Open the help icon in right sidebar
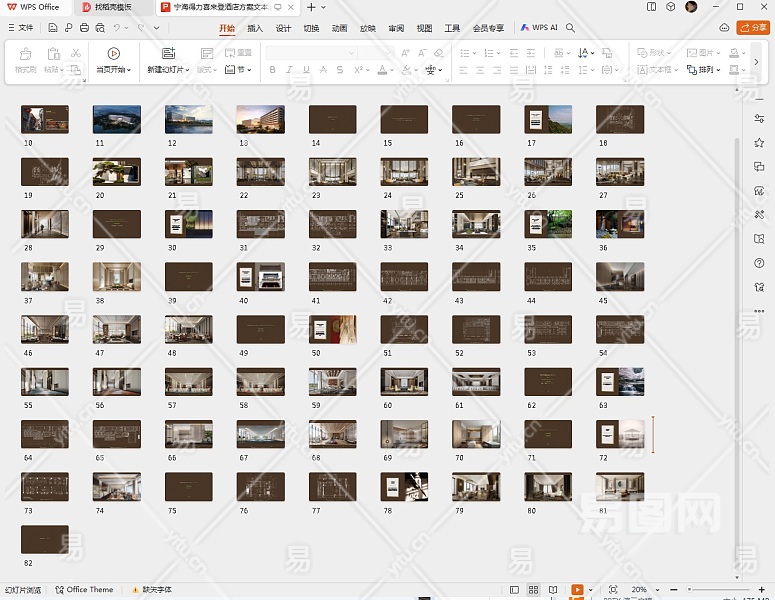The height and width of the screenshot is (600, 775). click(x=759, y=263)
